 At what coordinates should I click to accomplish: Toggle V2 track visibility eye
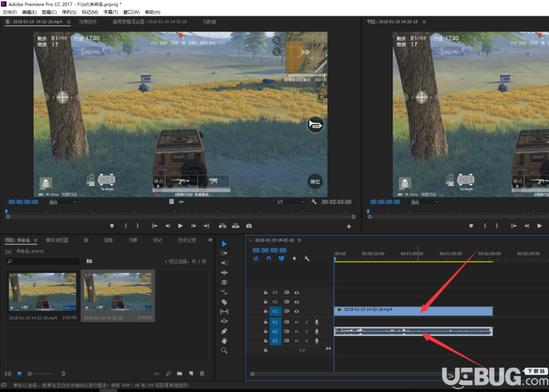[x=296, y=302]
